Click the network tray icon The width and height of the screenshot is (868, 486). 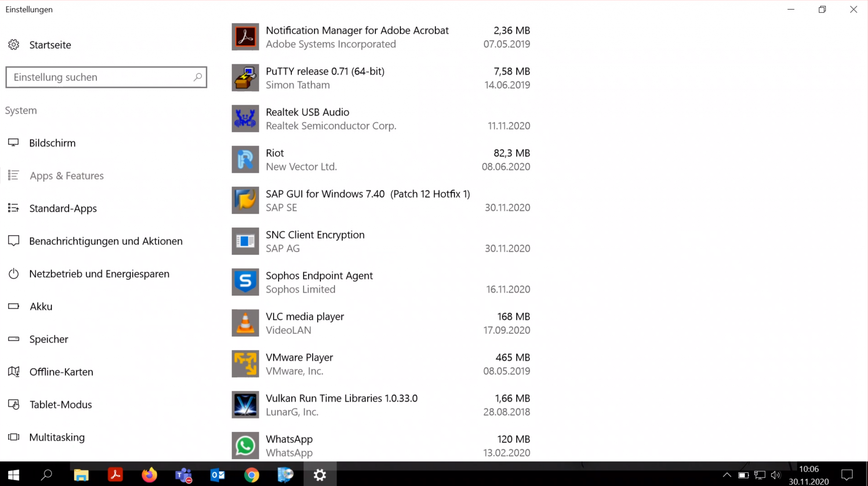point(759,475)
